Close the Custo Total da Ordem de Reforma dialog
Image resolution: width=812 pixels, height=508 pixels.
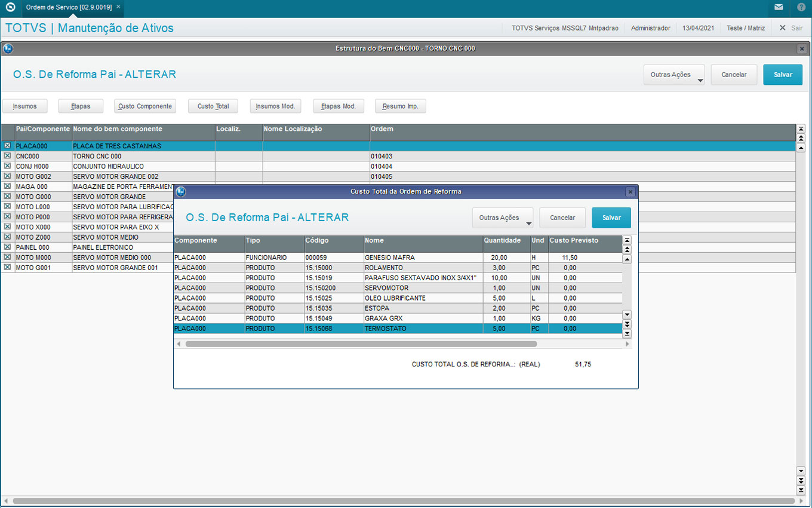click(630, 192)
